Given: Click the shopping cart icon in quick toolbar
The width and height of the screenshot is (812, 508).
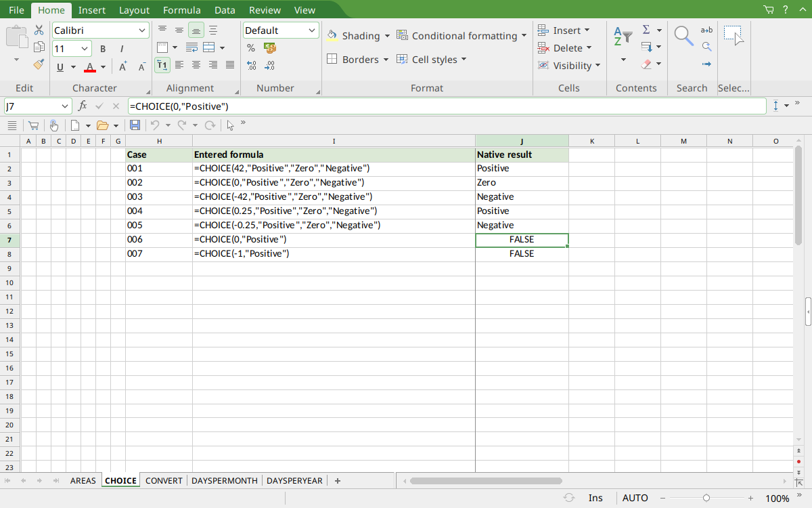Looking at the screenshot, I should pyautogui.click(x=32, y=125).
